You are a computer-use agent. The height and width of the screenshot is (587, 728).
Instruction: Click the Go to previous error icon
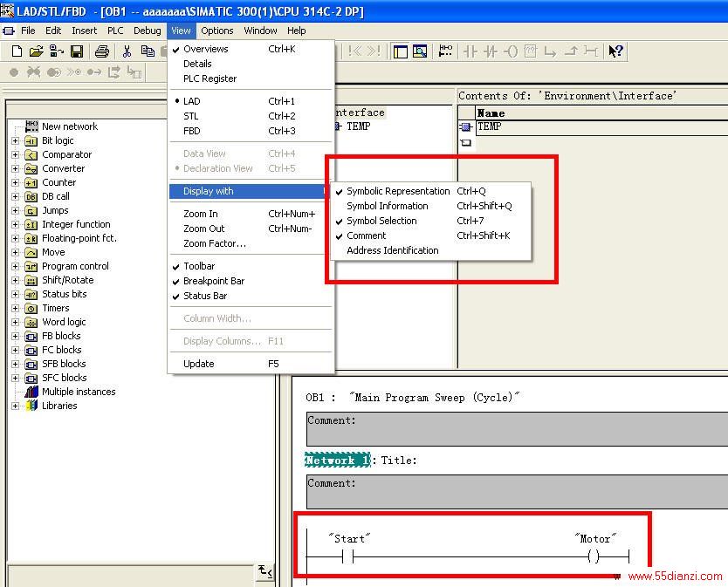point(354,51)
